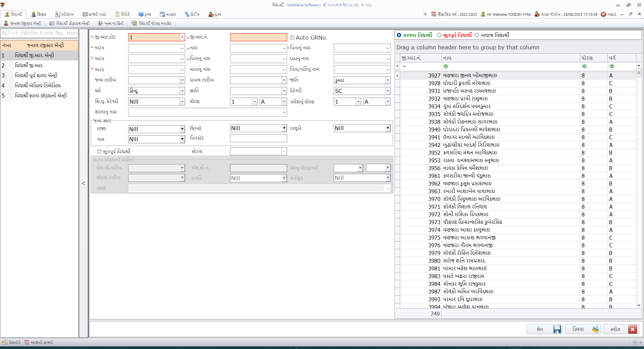Open the રિપોર્ટ menu tab
The width and height of the screenshot is (644, 349).
tap(122, 14)
